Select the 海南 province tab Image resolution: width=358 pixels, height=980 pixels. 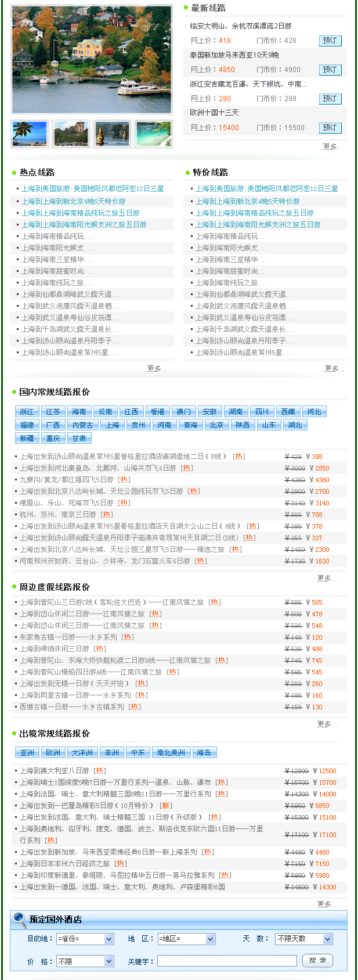click(x=79, y=411)
